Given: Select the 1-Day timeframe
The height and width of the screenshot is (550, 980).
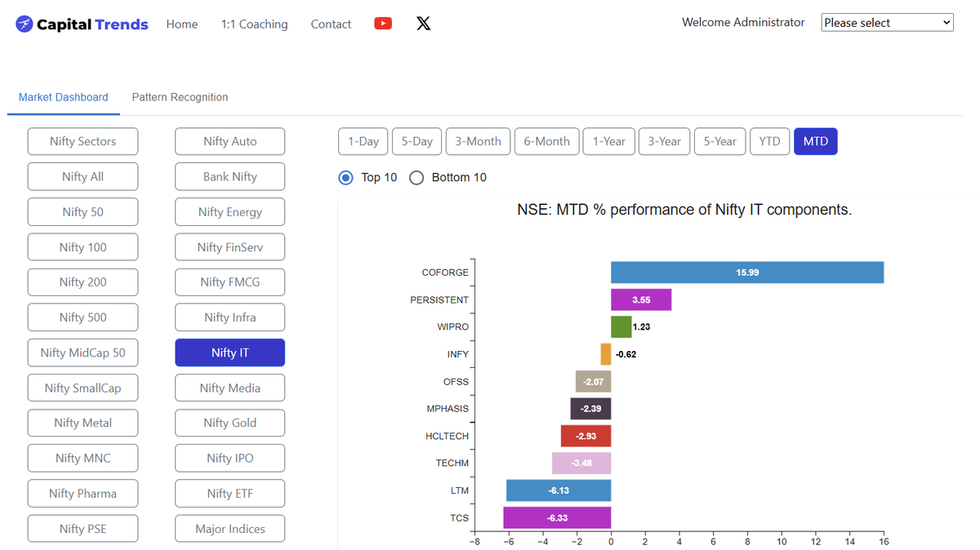Looking at the screenshot, I should [x=363, y=141].
